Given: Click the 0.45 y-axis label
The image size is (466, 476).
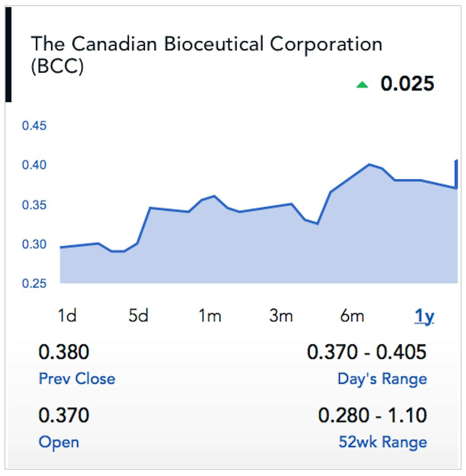Looking at the screenshot, I should [35, 126].
